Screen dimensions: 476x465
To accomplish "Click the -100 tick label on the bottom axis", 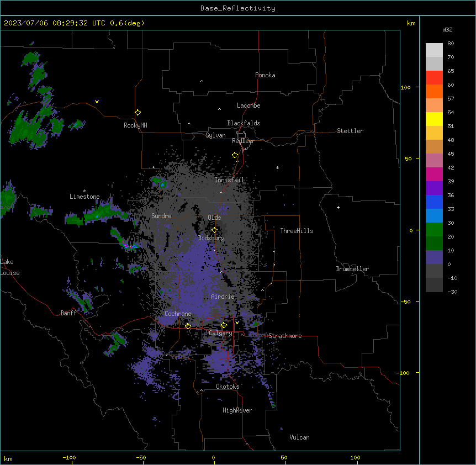I will tap(69, 457).
